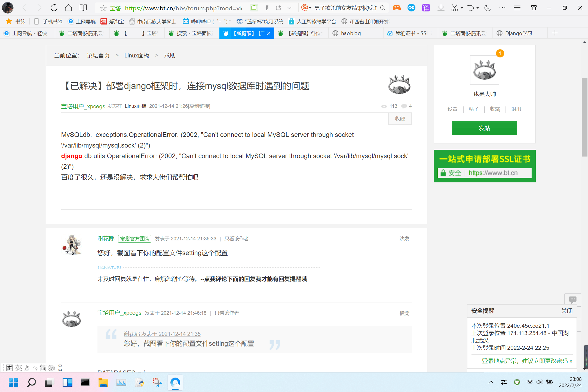588x392 pixels.
Task: Toggle night mode moon icon
Action: [x=488, y=8]
